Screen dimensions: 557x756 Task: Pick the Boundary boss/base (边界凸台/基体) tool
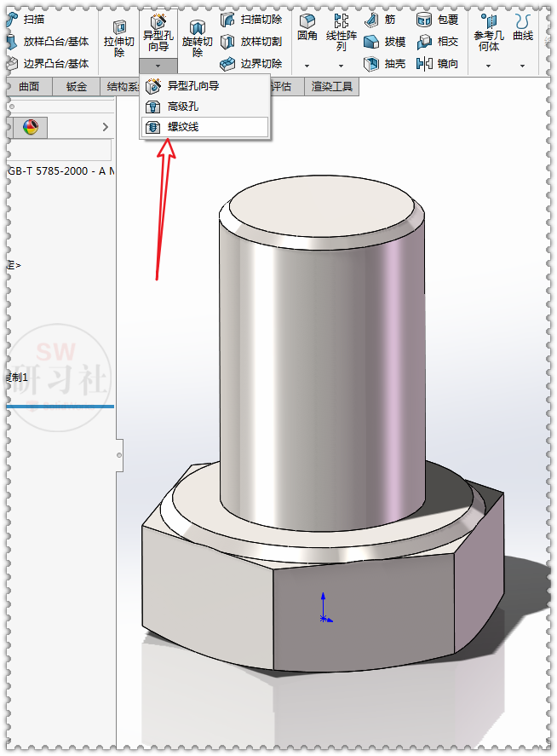pos(49,63)
